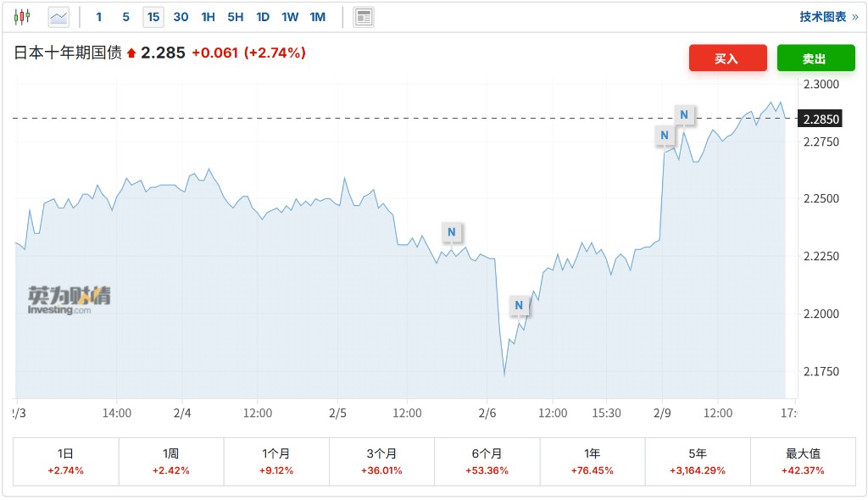
Task: Select the area line chart icon
Action: tap(58, 17)
